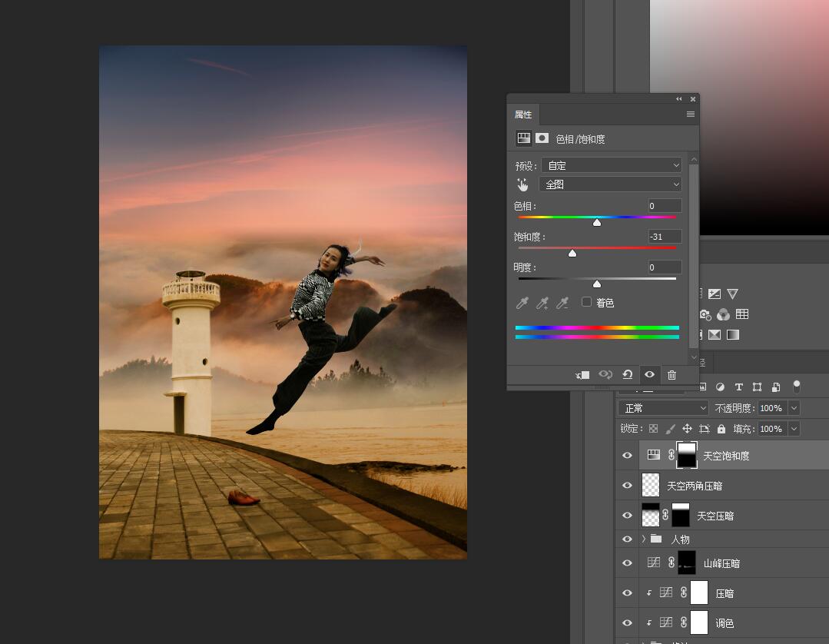The width and height of the screenshot is (829, 644).
Task: Hide the 天空两角压暗 layer
Action: [x=627, y=486]
